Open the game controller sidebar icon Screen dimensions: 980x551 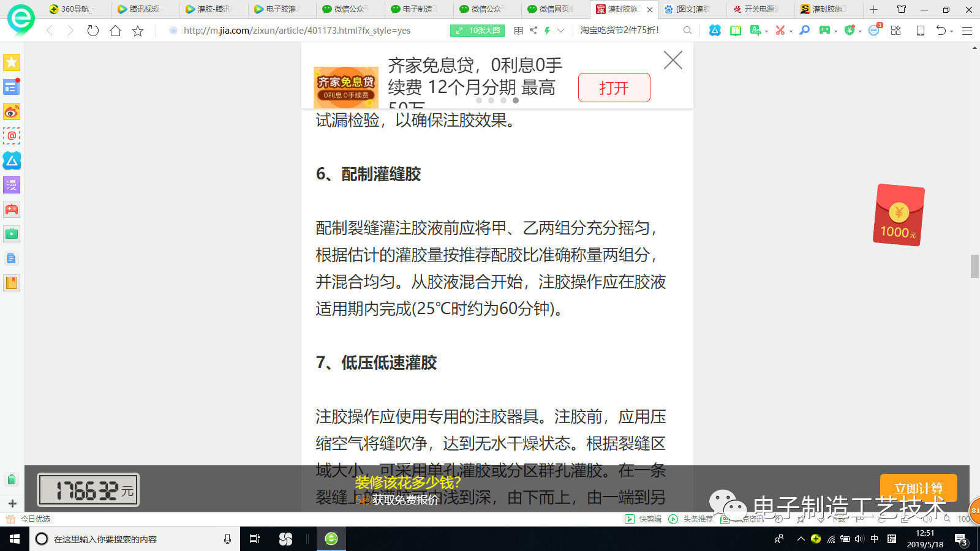click(x=12, y=209)
